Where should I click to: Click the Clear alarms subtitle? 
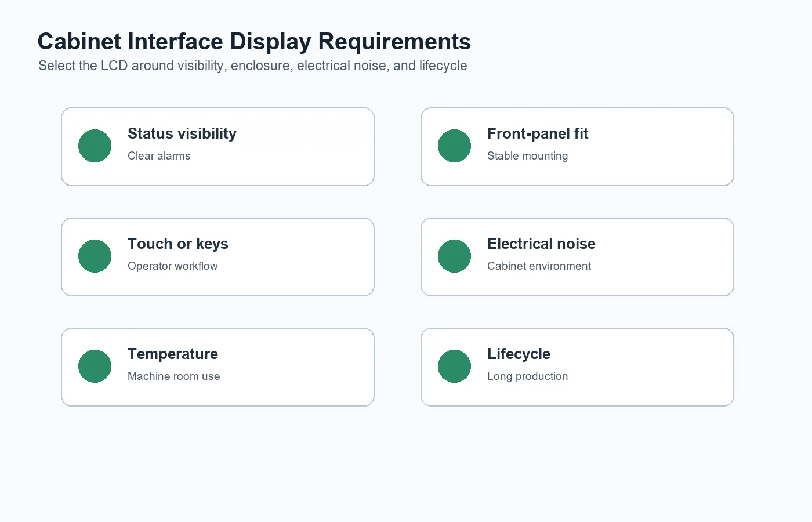click(159, 155)
